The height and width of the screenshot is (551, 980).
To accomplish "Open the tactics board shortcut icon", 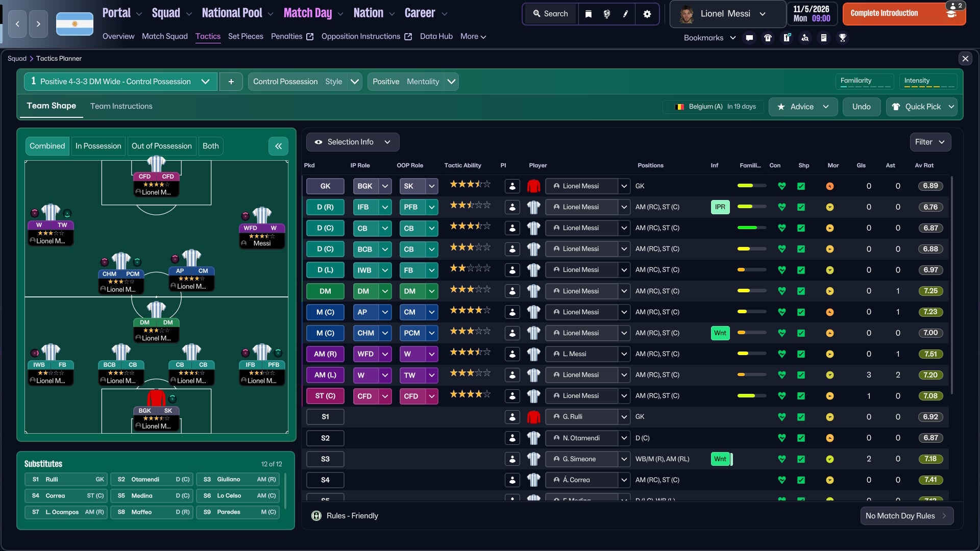I will [787, 38].
